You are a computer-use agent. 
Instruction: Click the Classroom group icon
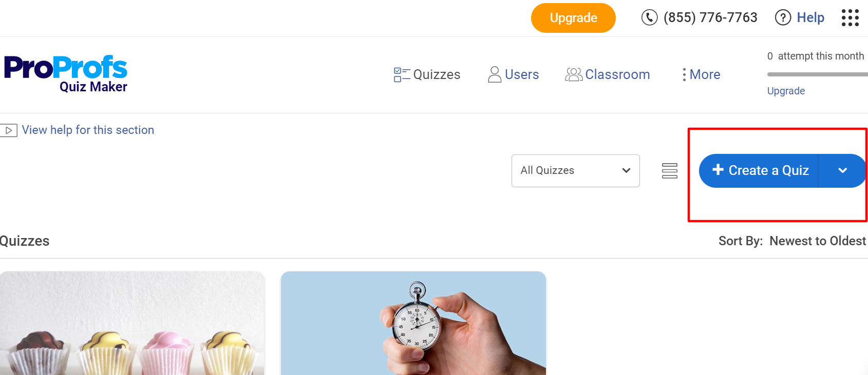(x=574, y=75)
